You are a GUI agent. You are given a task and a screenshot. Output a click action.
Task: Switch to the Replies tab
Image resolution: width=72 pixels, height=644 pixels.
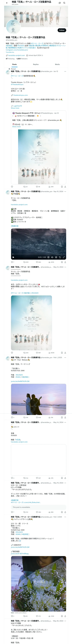tap(36, 65)
